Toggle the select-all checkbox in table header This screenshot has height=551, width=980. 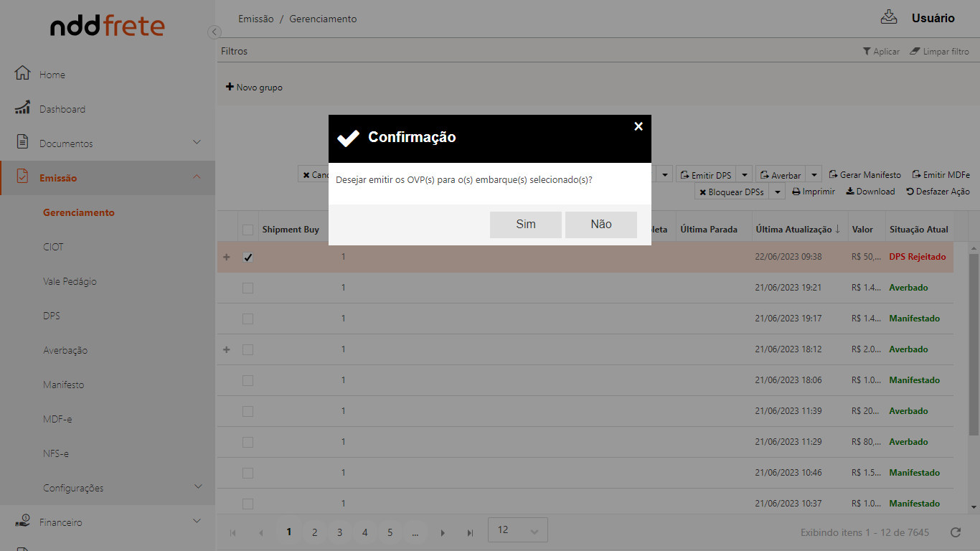(x=248, y=230)
